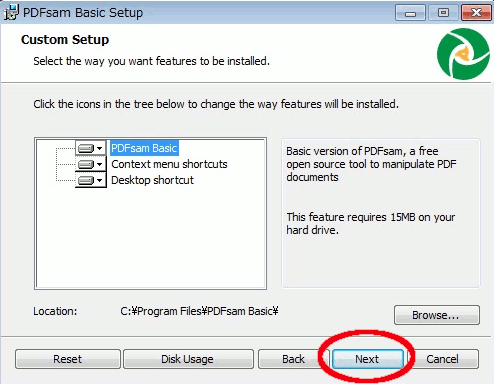The image size is (494, 384).
Task: Select Desktop shortcut tree item
Action: point(152,180)
